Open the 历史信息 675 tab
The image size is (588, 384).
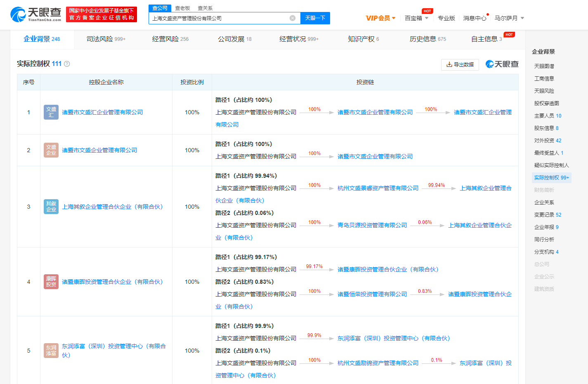428,39
